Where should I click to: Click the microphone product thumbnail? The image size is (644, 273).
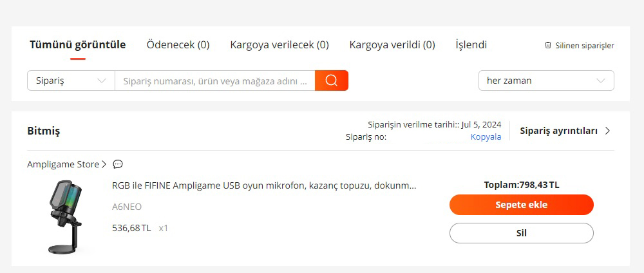[x=65, y=216]
